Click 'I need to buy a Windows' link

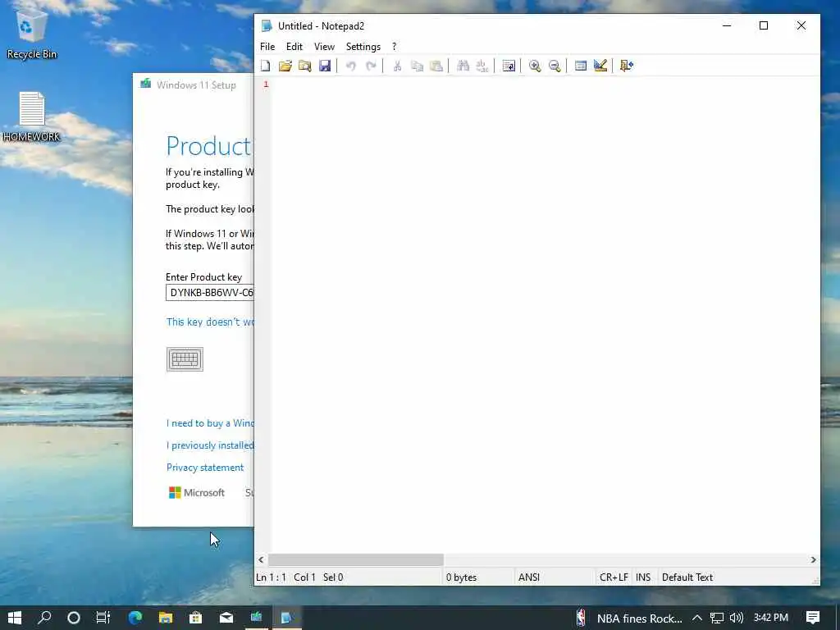[x=210, y=423]
